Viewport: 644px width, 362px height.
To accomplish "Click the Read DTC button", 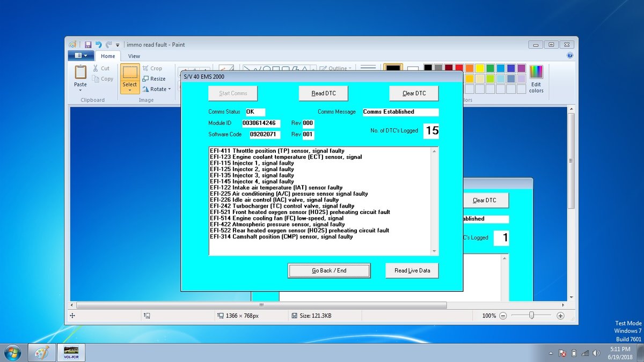I will click(323, 93).
